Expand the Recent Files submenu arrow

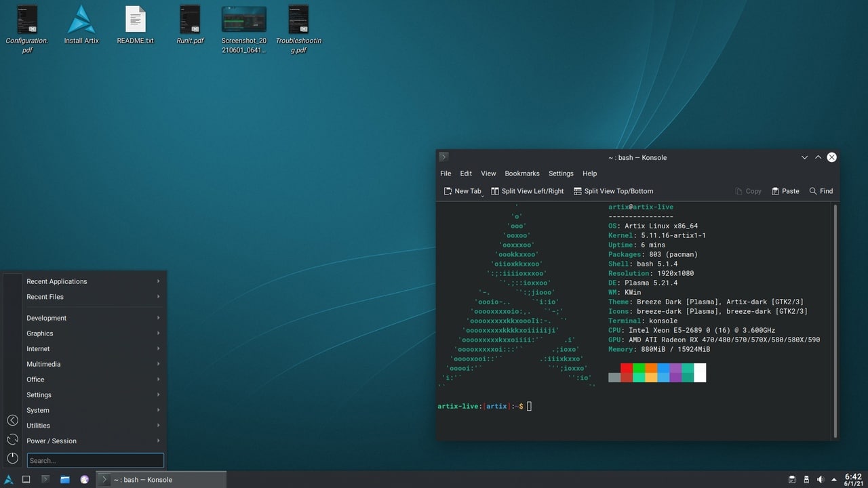(x=159, y=297)
